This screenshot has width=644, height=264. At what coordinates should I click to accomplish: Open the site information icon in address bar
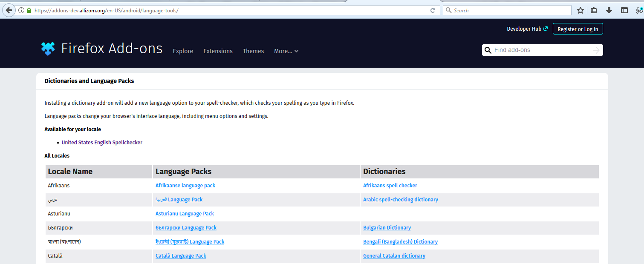click(21, 10)
